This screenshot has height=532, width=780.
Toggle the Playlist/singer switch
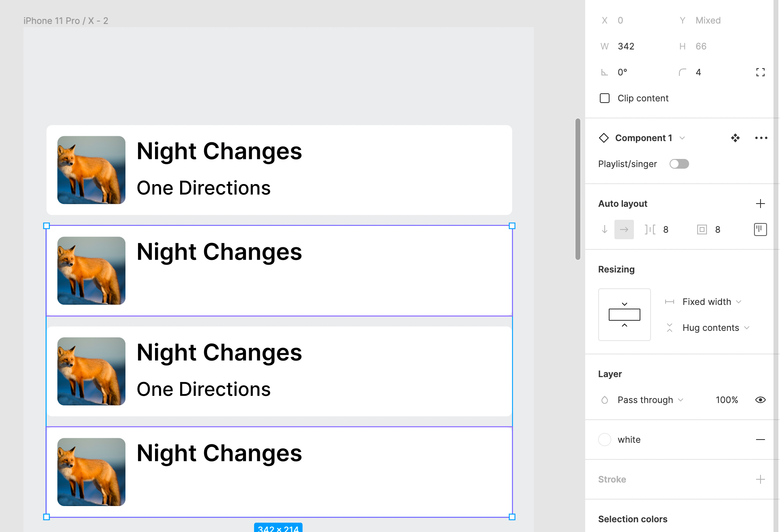tap(679, 164)
